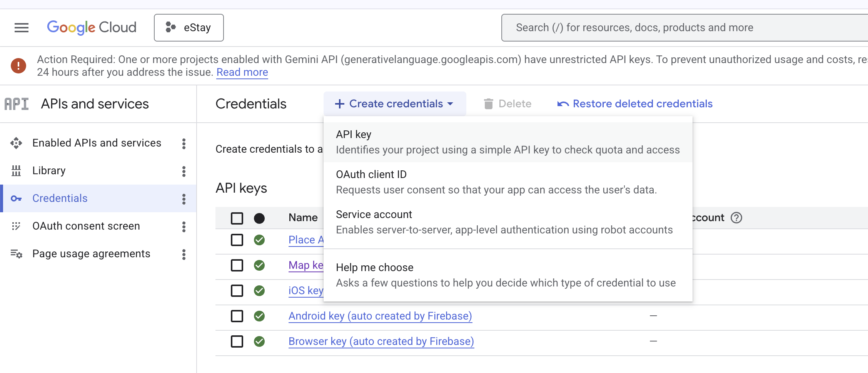The height and width of the screenshot is (373, 868).
Task: Choose API key from the menu
Action: click(x=508, y=142)
